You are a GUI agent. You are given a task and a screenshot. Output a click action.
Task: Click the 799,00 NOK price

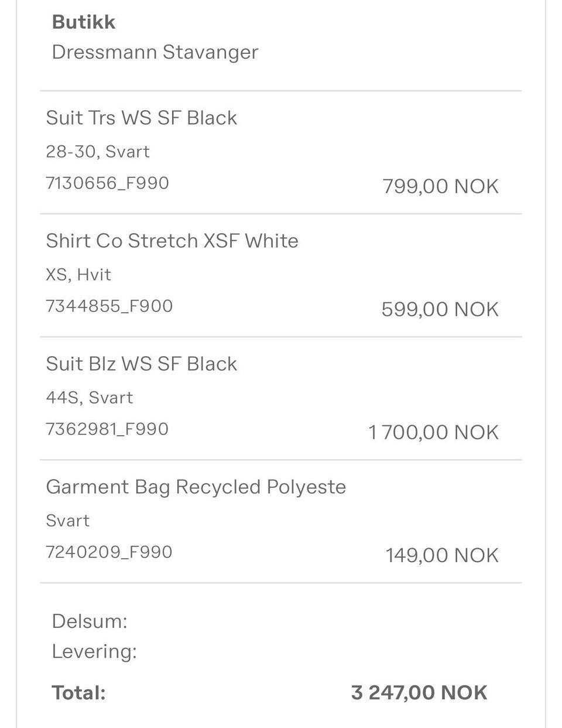coord(440,187)
